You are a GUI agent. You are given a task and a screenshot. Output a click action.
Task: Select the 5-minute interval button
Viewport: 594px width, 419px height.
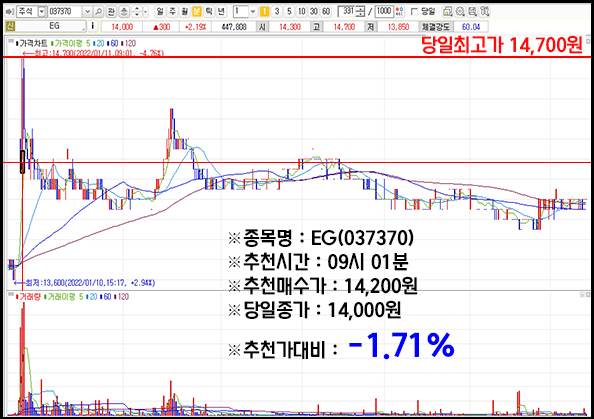pos(289,12)
